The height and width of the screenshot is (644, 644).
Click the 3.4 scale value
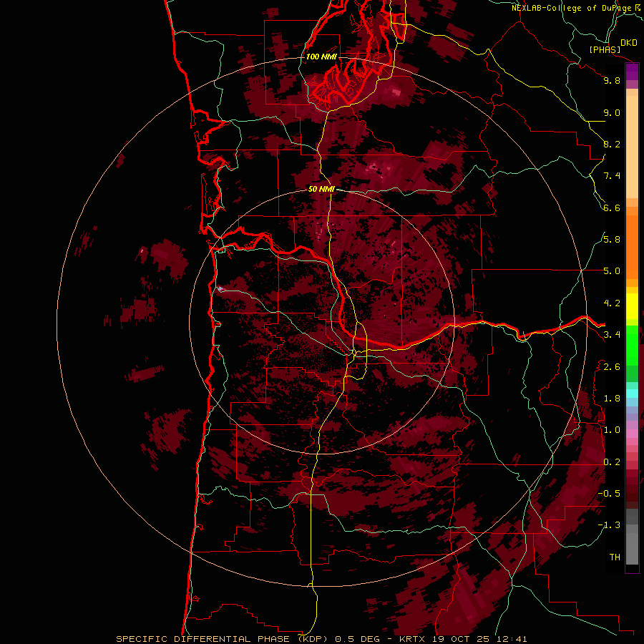click(x=612, y=335)
